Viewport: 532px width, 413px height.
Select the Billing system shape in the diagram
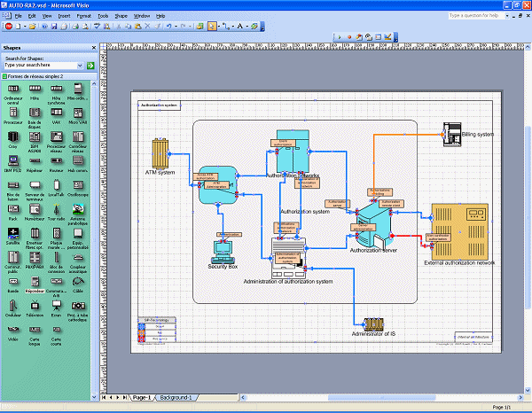(452, 135)
